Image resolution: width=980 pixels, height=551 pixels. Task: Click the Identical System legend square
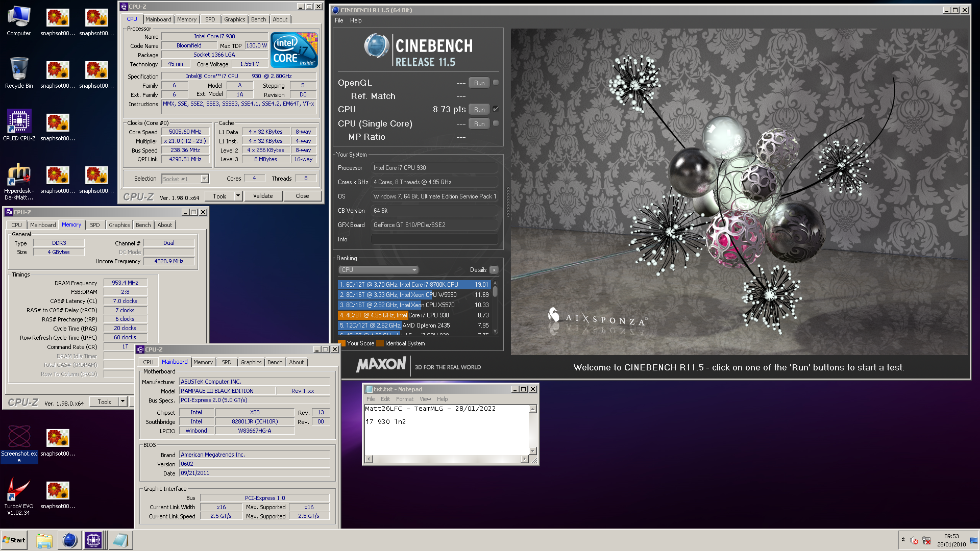tap(380, 343)
